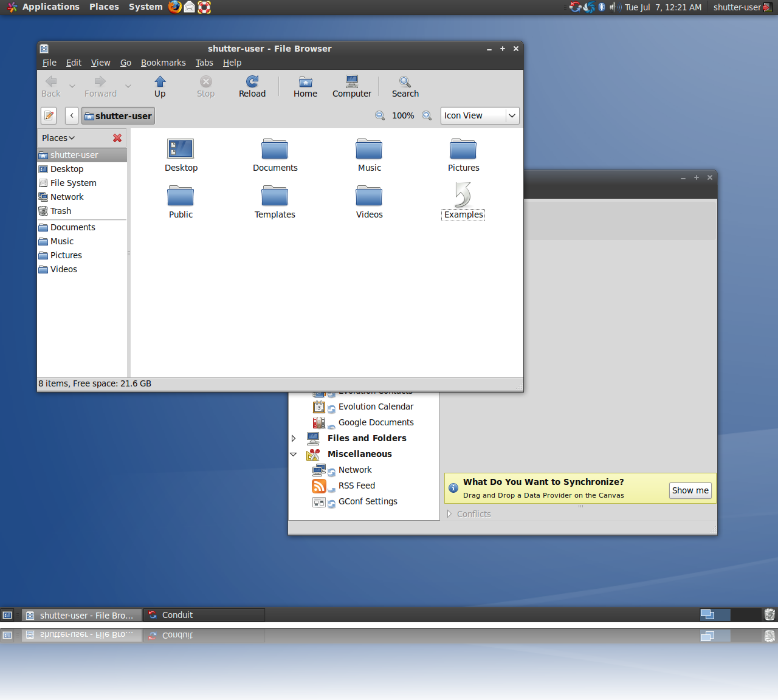Close the Places sidebar pane

point(117,138)
